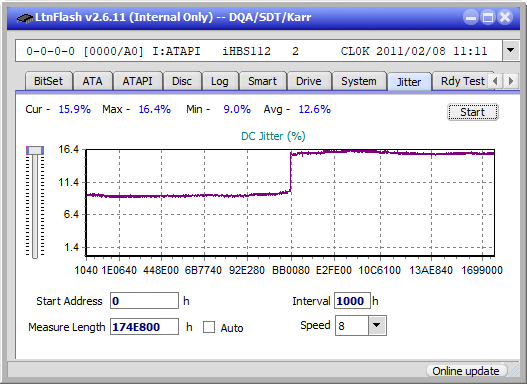The width and height of the screenshot is (527, 384).
Task: Click the Max value 16.4%
Action: pos(155,109)
